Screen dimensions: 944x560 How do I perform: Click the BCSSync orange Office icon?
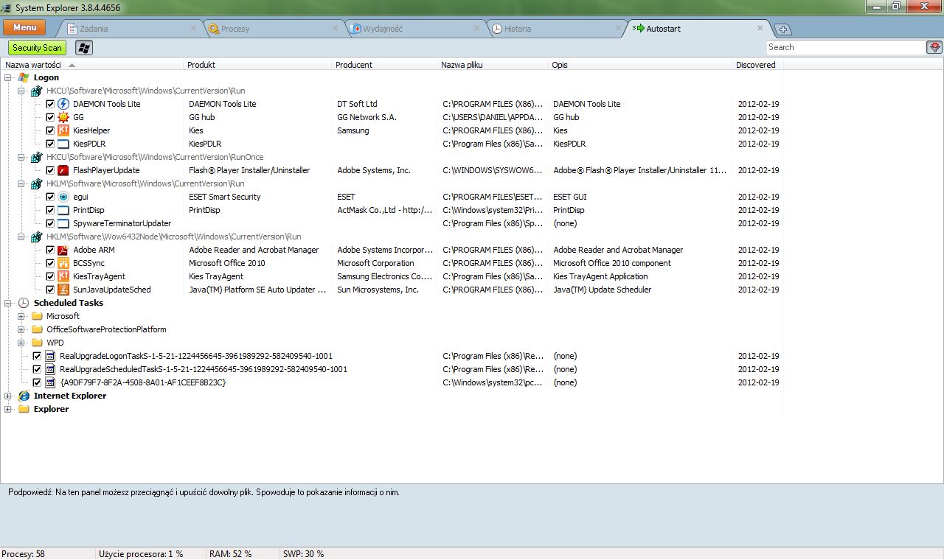click(63, 263)
